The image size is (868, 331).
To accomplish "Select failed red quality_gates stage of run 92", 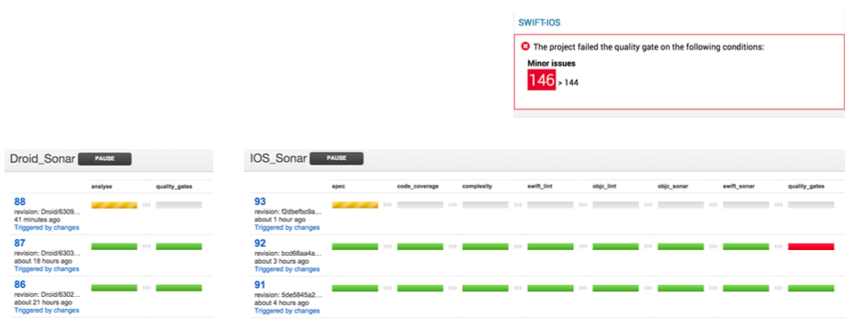I will 811,246.
